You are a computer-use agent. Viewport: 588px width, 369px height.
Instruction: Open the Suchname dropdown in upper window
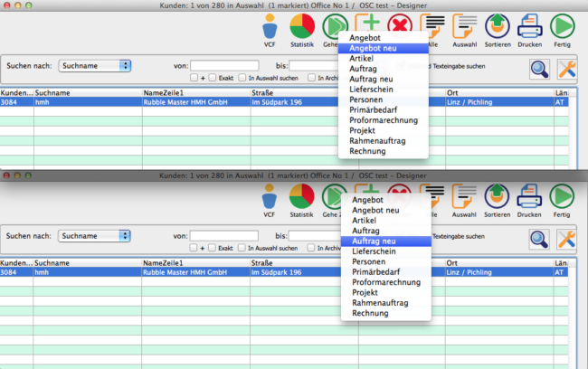pos(94,65)
